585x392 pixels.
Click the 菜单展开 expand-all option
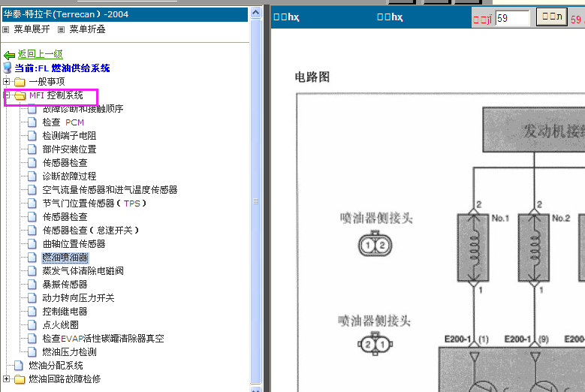pos(32,29)
